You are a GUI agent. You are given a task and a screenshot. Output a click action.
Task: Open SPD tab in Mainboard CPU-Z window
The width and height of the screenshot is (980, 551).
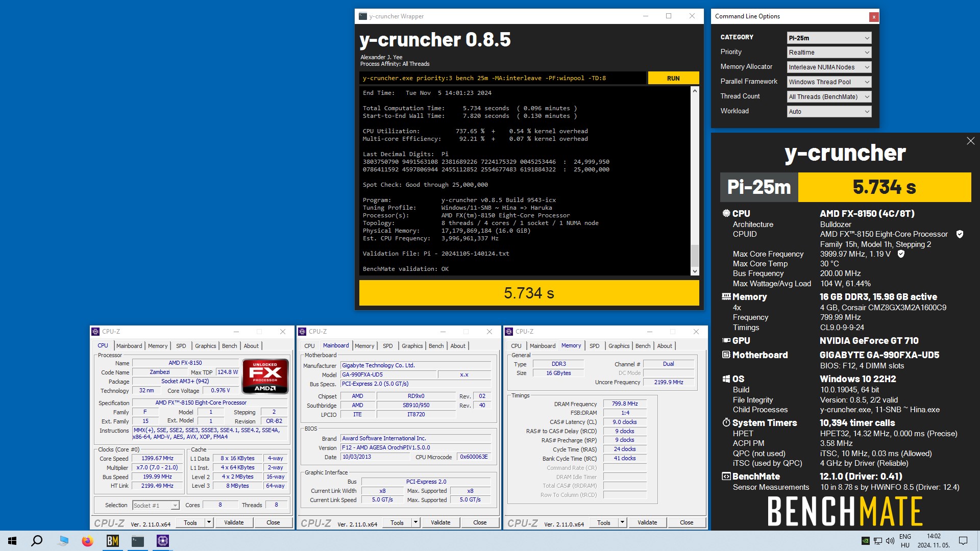388,346
